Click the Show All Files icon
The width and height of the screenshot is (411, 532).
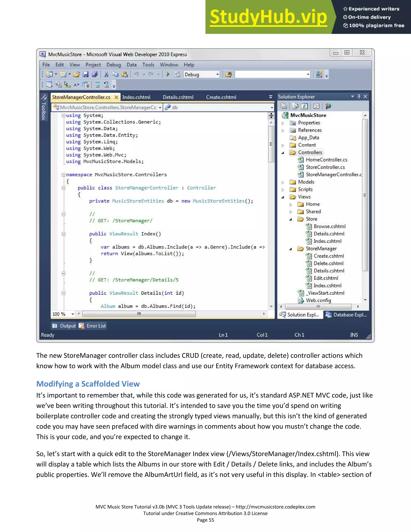tap(295, 106)
